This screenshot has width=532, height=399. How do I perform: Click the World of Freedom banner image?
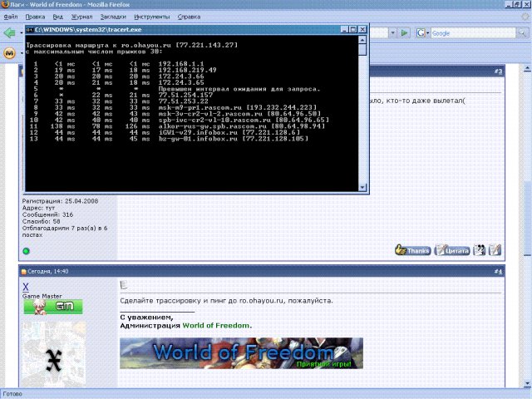click(x=241, y=353)
